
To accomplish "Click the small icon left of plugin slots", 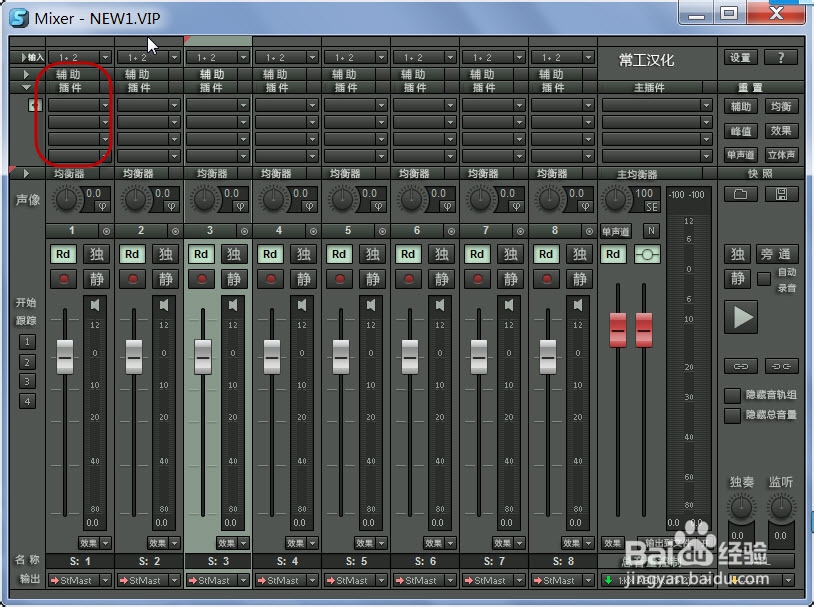I will tap(35, 106).
